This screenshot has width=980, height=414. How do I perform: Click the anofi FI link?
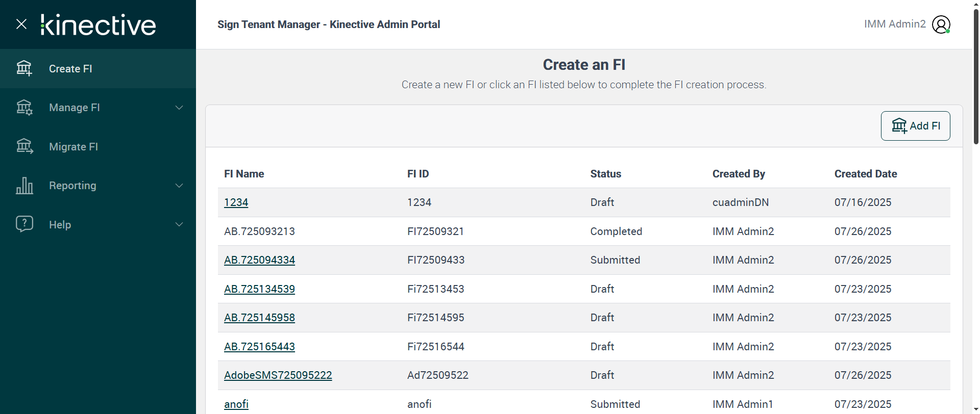point(236,404)
